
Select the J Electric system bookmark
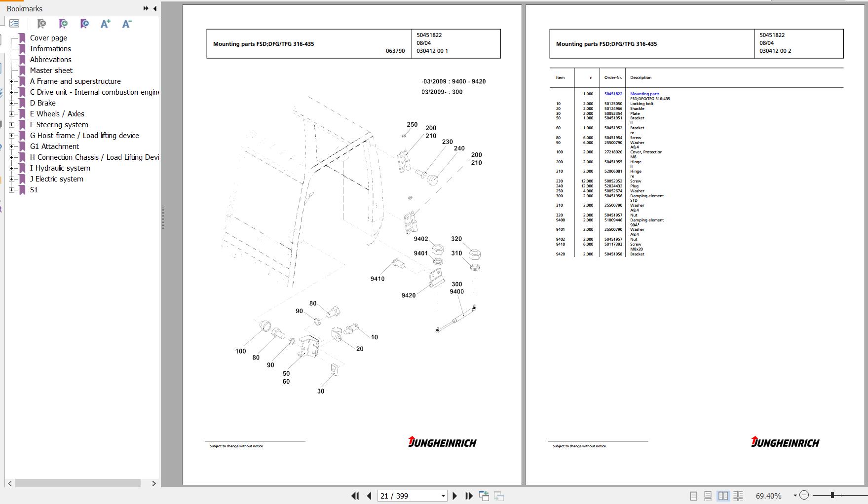pos(57,179)
